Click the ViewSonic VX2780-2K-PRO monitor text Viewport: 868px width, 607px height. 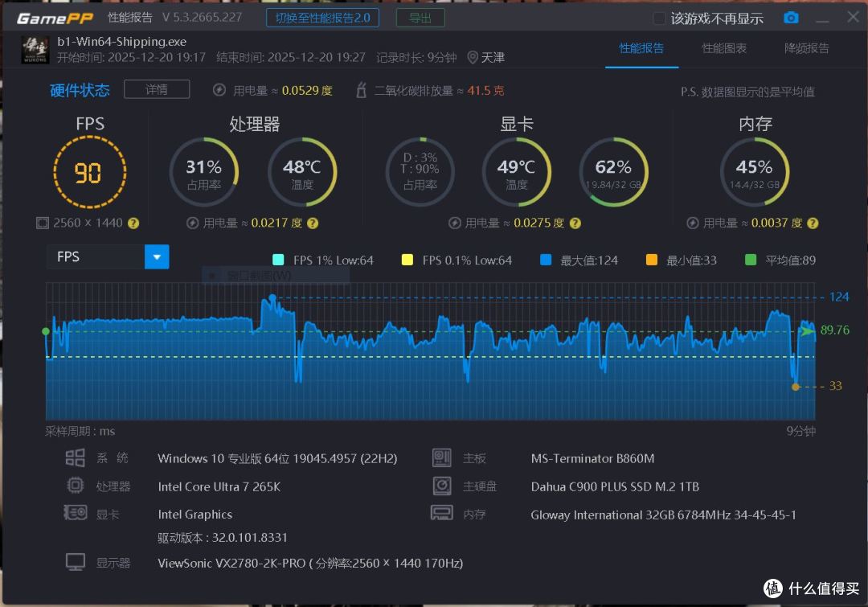(x=310, y=564)
